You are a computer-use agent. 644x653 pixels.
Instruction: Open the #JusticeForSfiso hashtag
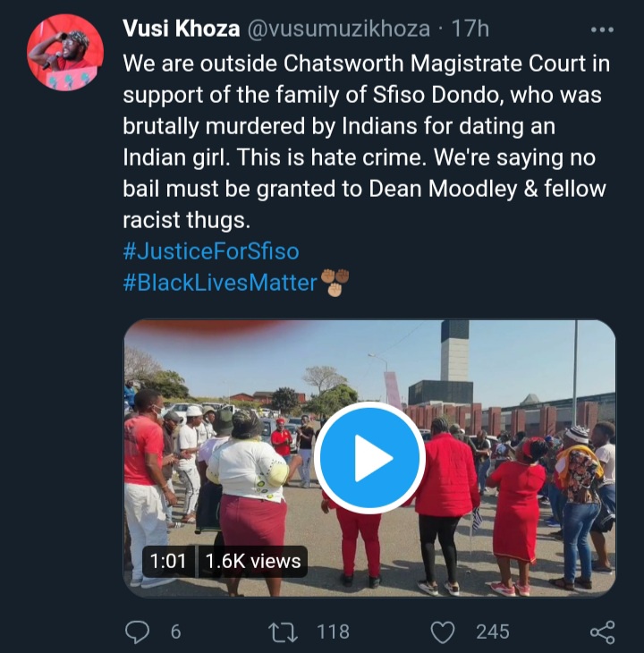point(210,250)
